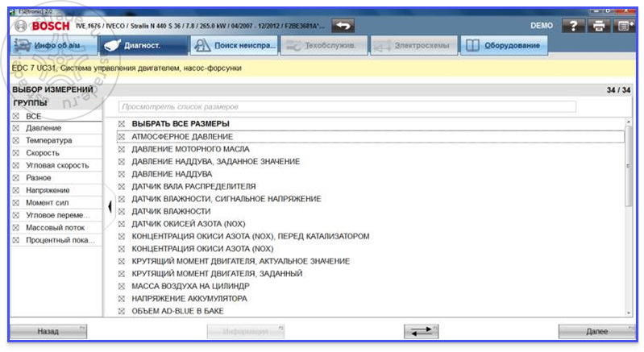Toggle the Разное group checkbox
The height and width of the screenshot is (352, 644).
coord(15,178)
